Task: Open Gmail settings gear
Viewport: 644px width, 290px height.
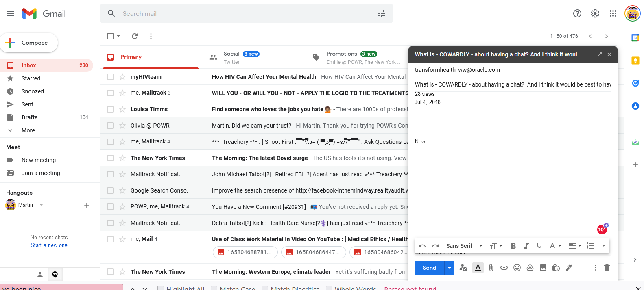Action: (x=595, y=13)
